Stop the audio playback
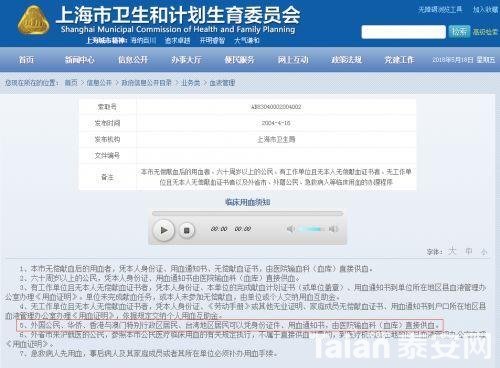This screenshot has width=500, height=368. tap(187, 230)
